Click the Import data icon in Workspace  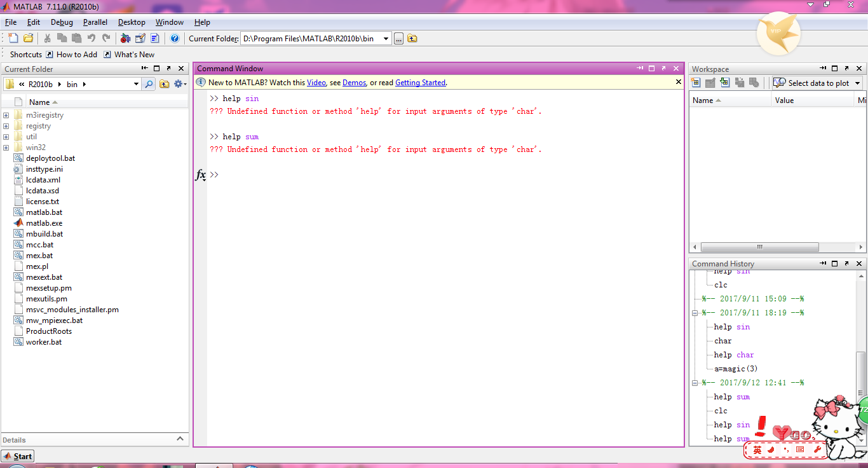pyautogui.click(x=724, y=83)
